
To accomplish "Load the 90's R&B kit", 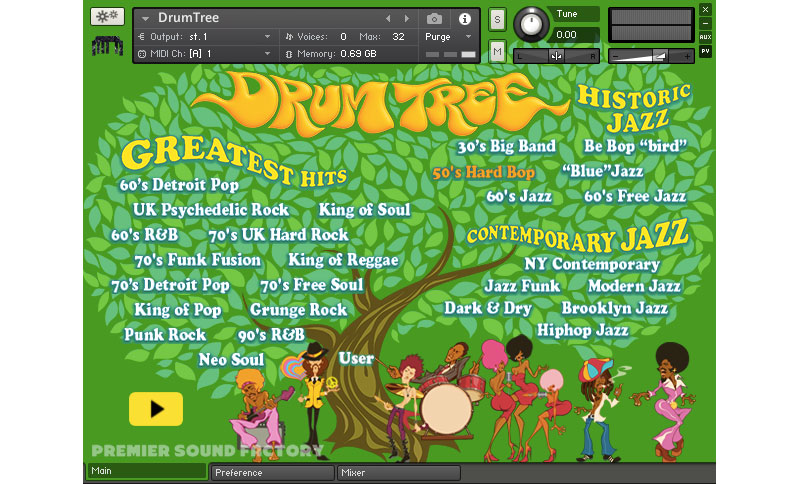I will pyautogui.click(x=271, y=335).
